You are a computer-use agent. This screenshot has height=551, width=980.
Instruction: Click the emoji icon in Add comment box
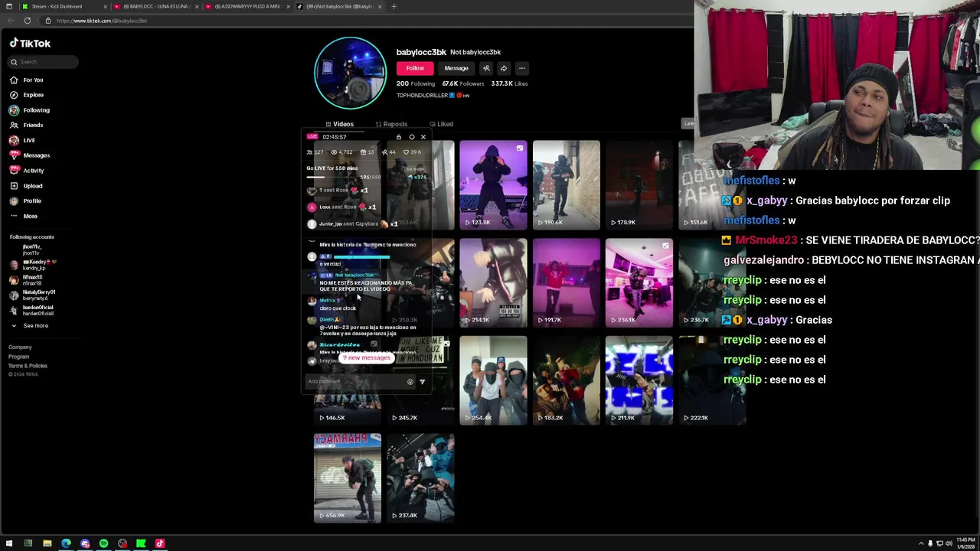click(x=410, y=382)
